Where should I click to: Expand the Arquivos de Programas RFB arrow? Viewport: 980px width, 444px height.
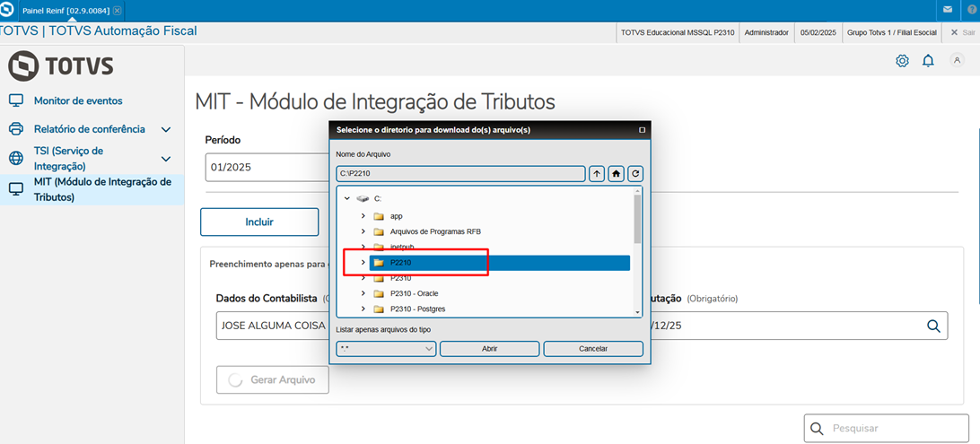363,231
